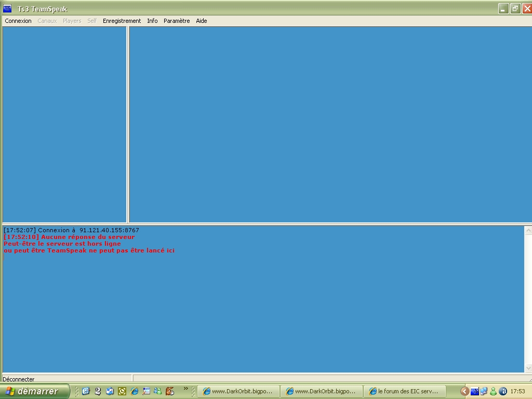Show hidden tray icons with round arrow

465,391
